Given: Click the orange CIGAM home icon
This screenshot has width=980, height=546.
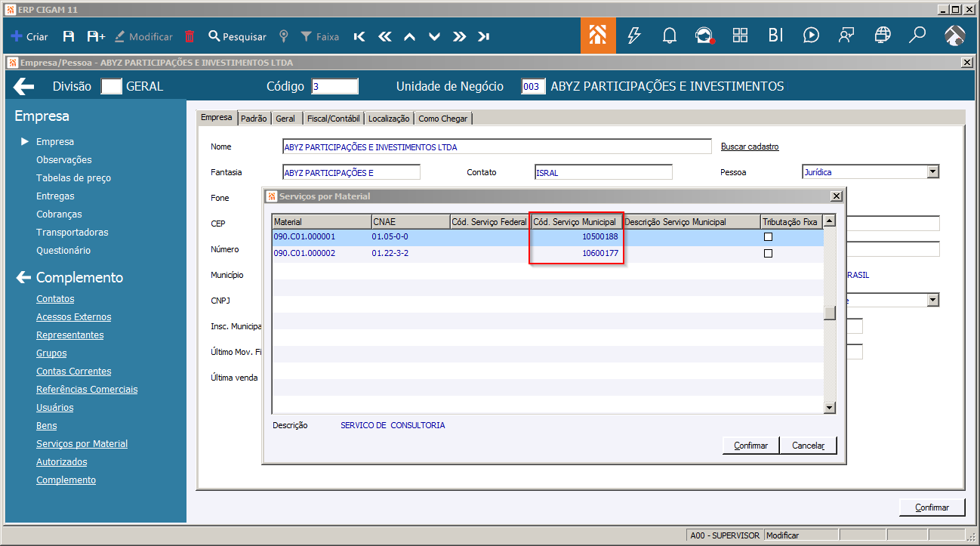Looking at the screenshot, I should coord(598,35).
